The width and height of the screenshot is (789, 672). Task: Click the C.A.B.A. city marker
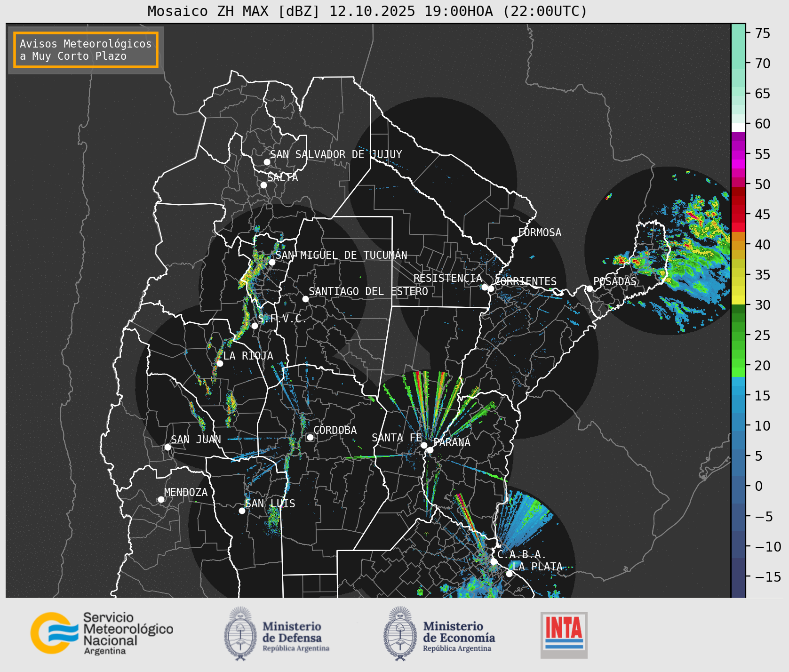pyautogui.click(x=494, y=561)
